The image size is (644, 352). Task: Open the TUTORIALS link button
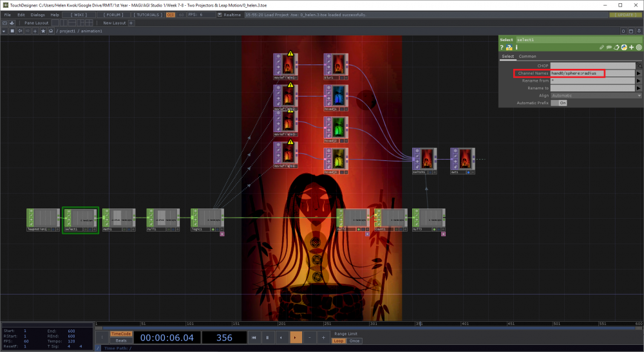tap(148, 15)
